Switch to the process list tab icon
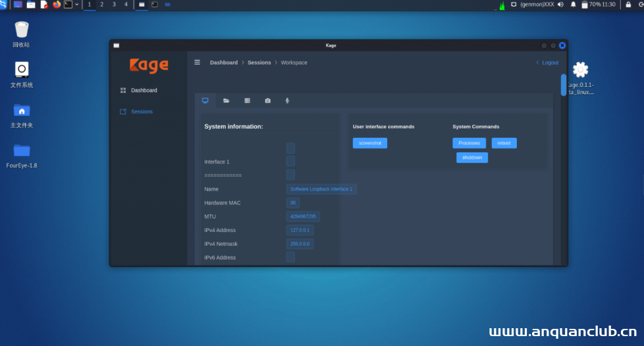This screenshot has height=346, width=644. click(247, 101)
